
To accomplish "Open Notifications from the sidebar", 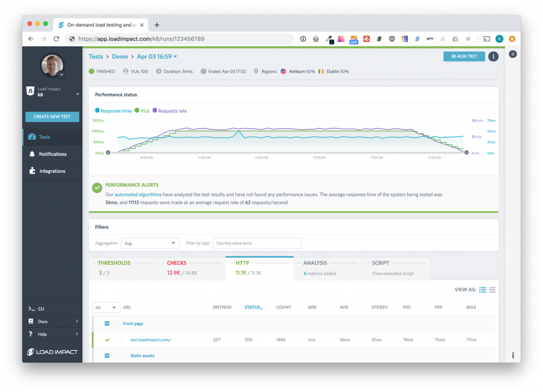I will pos(49,154).
